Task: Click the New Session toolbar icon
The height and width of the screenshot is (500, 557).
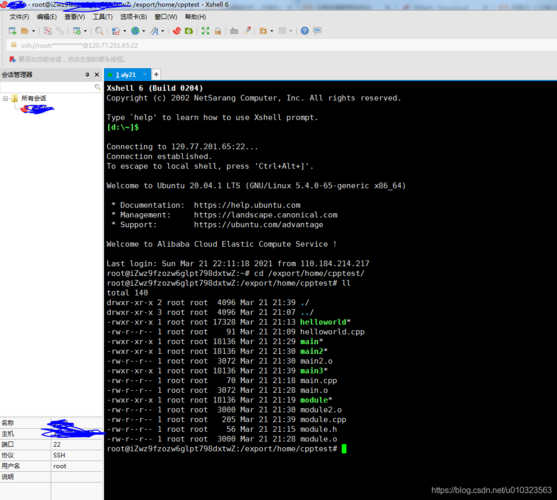Action: tap(12, 31)
